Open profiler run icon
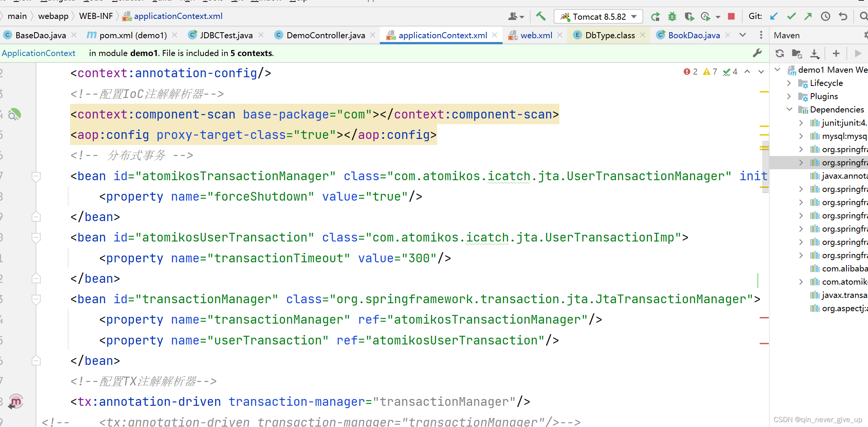Viewport: 868px width, 427px height. click(x=706, y=17)
